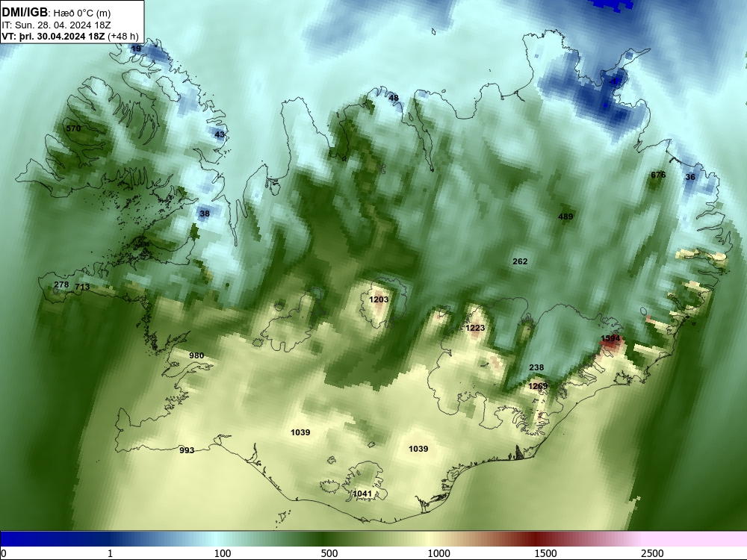Click the DMI/IGB title text
This screenshot has width=747, height=560.
(x=25, y=12)
